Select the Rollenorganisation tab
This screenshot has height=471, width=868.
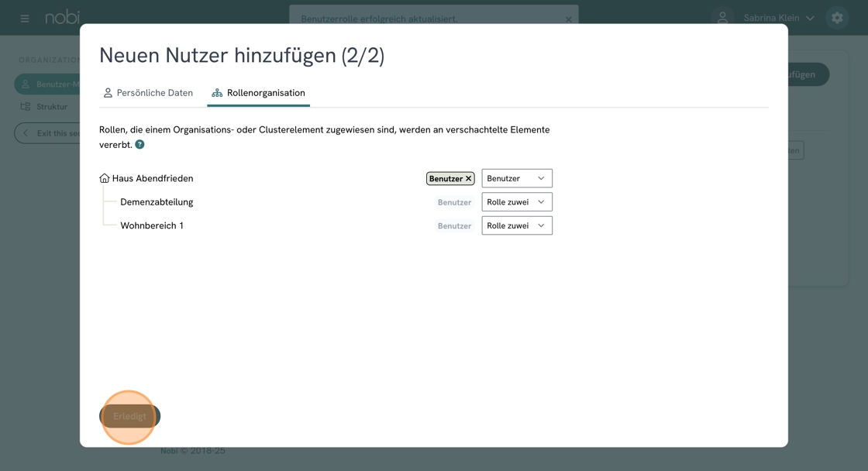coord(258,93)
